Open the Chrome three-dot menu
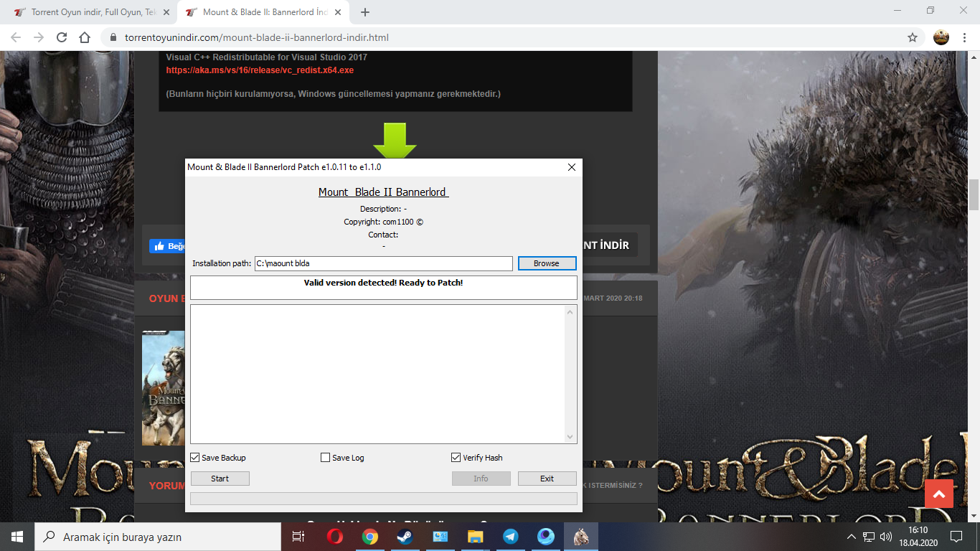The height and width of the screenshot is (551, 980). pyautogui.click(x=963, y=37)
